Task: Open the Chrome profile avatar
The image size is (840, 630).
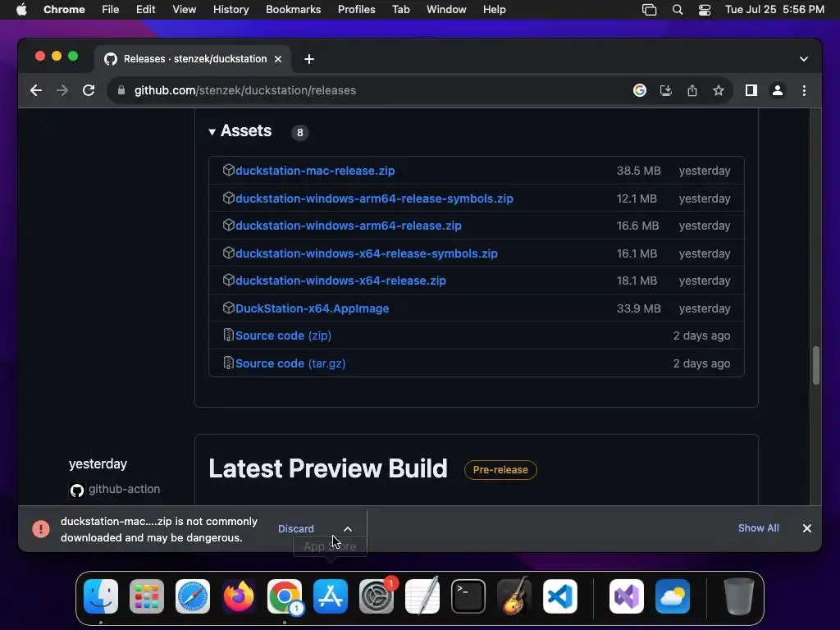Action: [x=778, y=90]
